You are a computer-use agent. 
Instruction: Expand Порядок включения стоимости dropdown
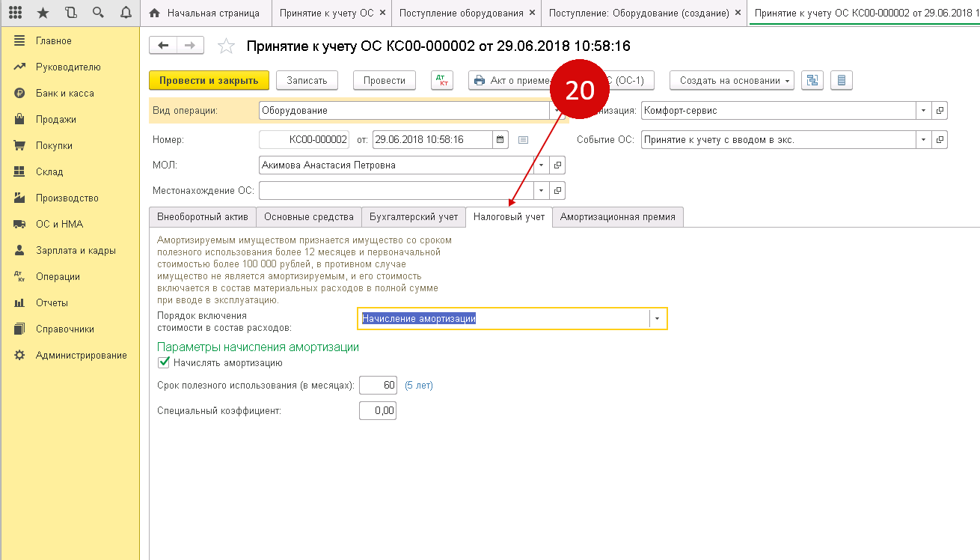pyautogui.click(x=658, y=319)
